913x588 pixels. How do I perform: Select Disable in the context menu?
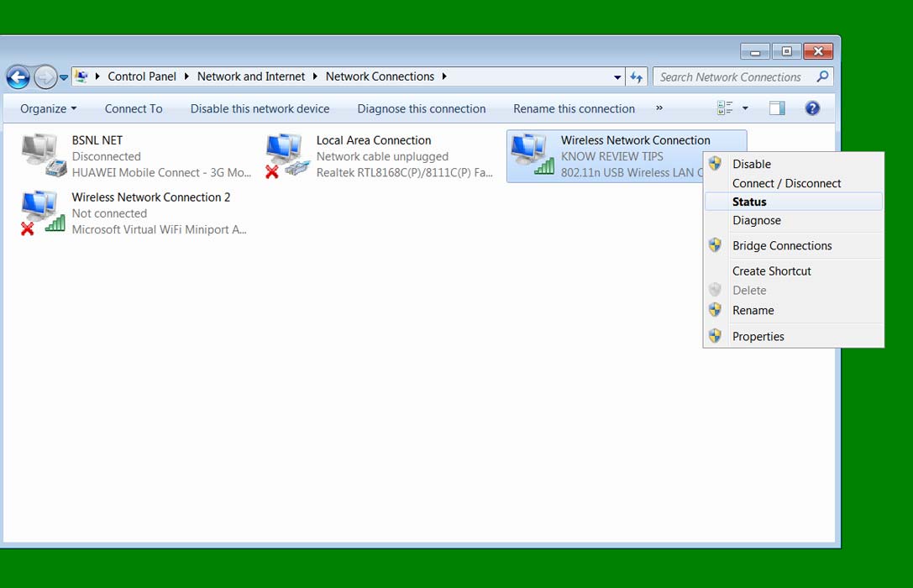pos(751,164)
